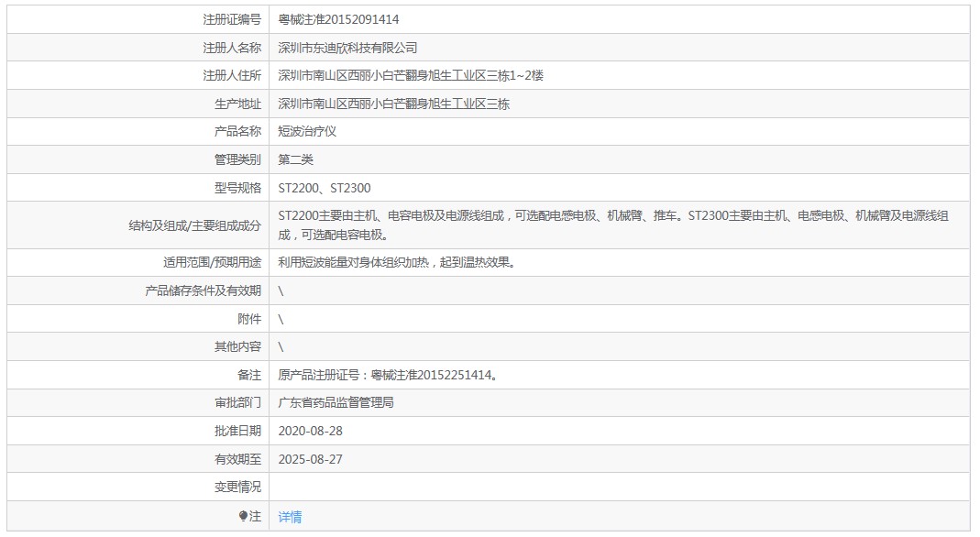The width and height of the screenshot is (980, 537).
Task: Select approval department 广东省药品监督管理局
Action: pos(336,402)
